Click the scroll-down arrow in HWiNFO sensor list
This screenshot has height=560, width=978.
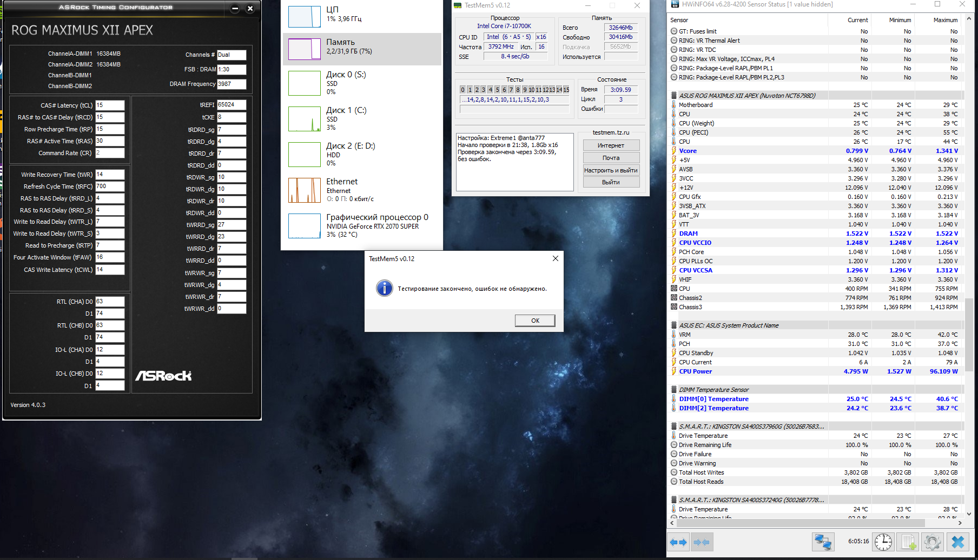(x=969, y=514)
